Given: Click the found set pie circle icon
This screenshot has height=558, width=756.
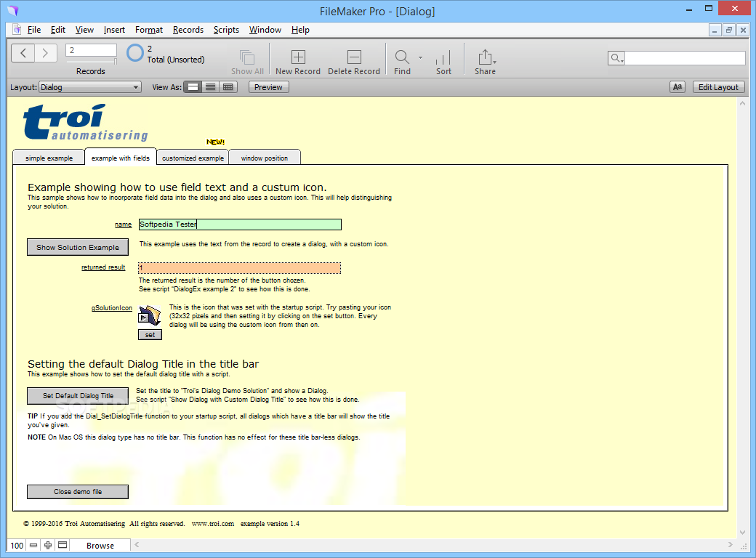Looking at the screenshot, I should pos(135,53).
